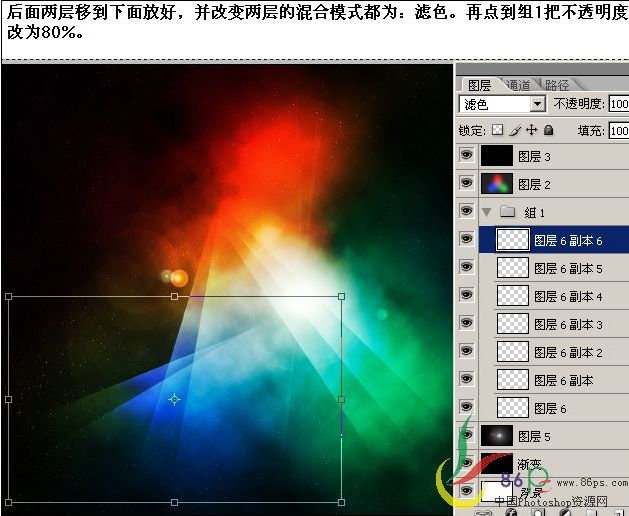Select layer name 图层 5
This screenshot has height=516, width=629.
(x=534, y=437)
